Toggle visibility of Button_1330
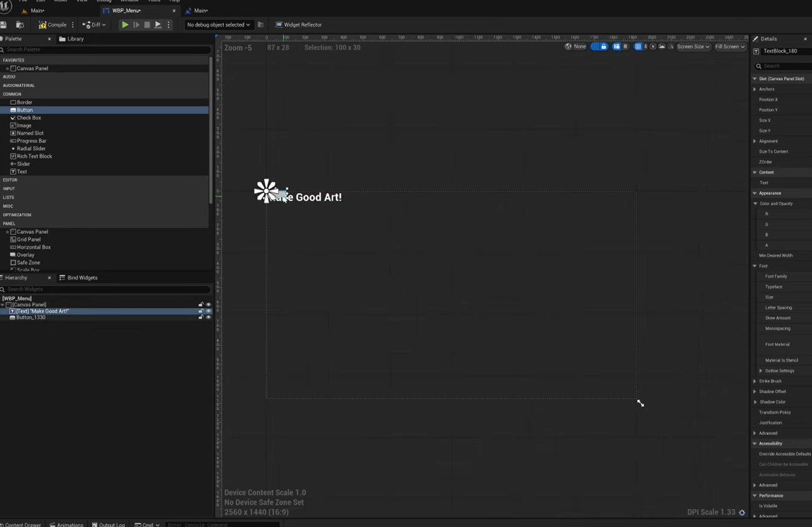Viewport: 812px width, 527px height. coord(208,317)
